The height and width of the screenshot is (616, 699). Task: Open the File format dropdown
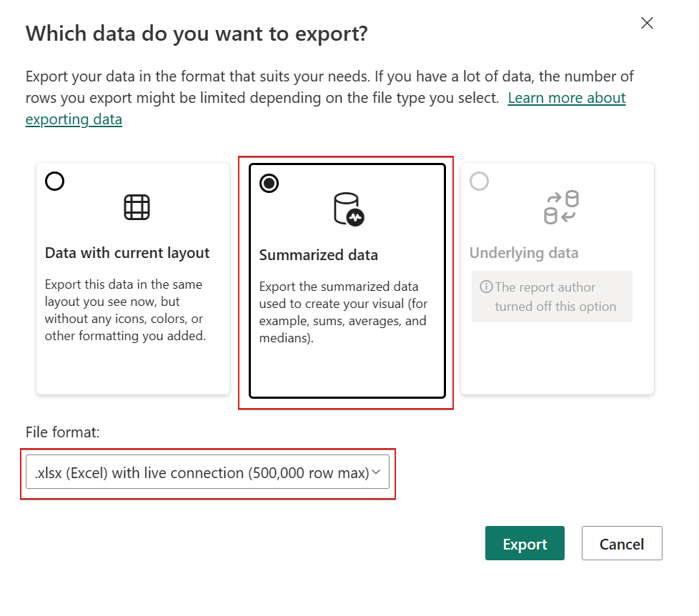click(202, 472)
